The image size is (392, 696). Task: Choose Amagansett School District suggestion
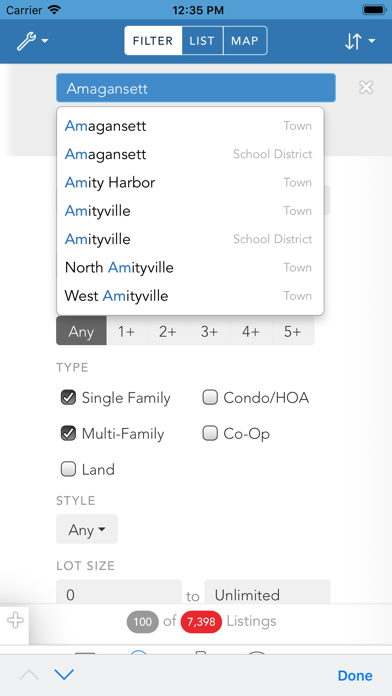click(190, 154)
